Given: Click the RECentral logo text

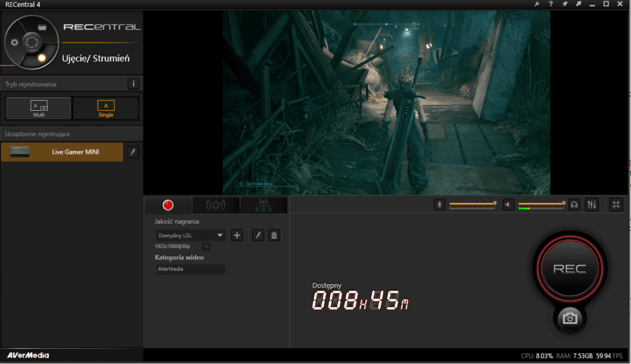Looking at the screenshot, I should click(x=102, y=27).
